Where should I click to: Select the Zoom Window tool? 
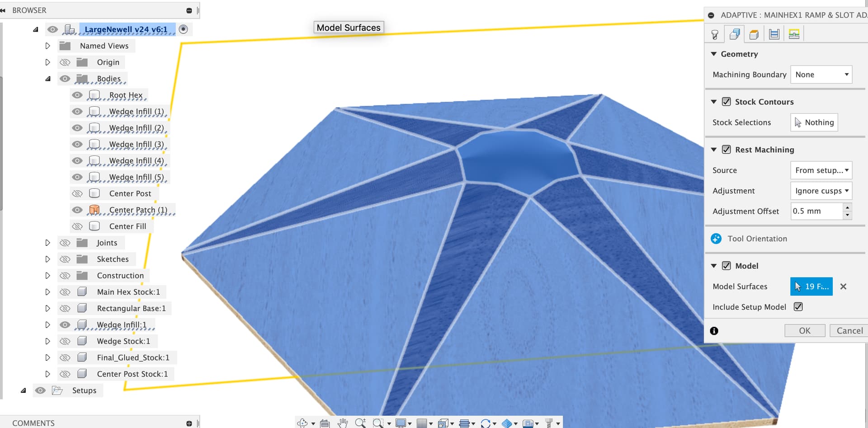point(378,423)
